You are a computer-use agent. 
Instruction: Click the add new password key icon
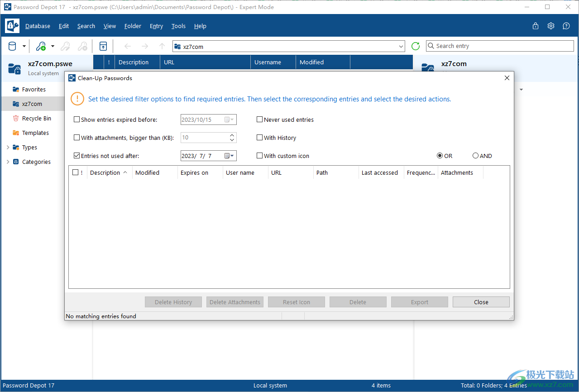coord(41,46)
